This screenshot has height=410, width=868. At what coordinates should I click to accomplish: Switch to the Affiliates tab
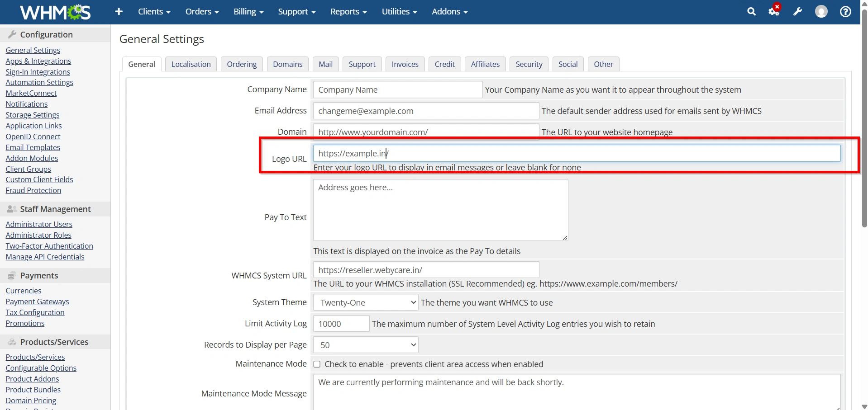coord(485,64)
